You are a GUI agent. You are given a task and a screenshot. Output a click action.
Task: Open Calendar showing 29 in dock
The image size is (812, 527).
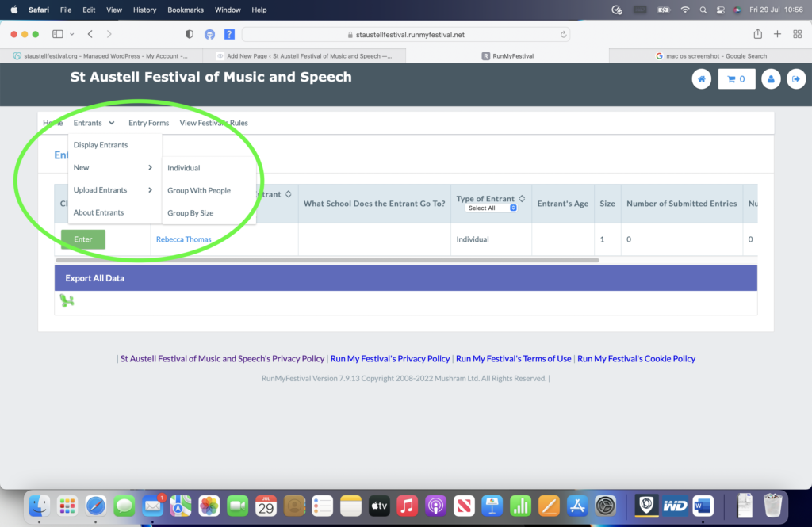click(266, 506)
